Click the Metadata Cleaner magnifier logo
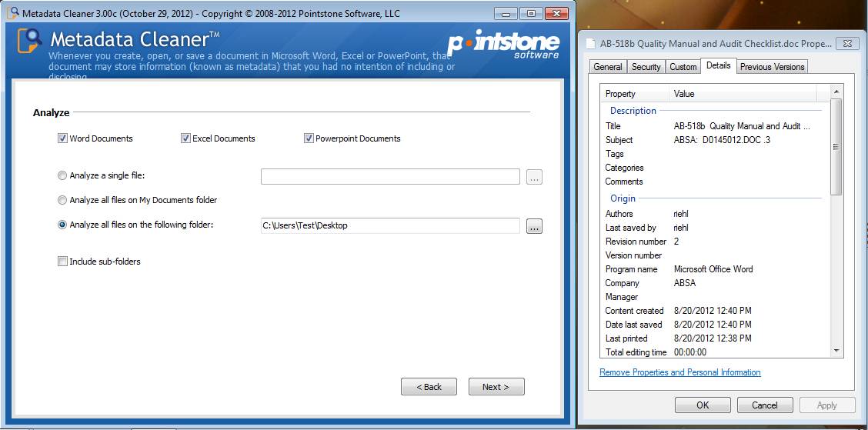 tap(29, 40)
